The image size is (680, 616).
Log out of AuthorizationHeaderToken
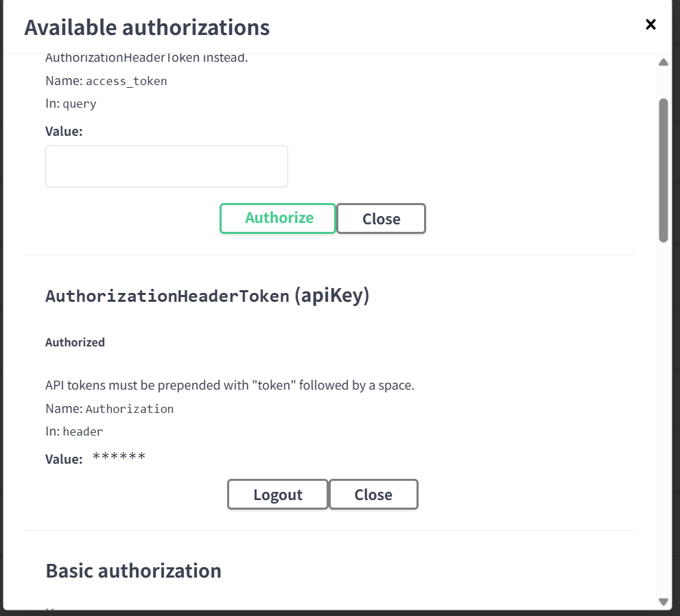pos(277,495)
